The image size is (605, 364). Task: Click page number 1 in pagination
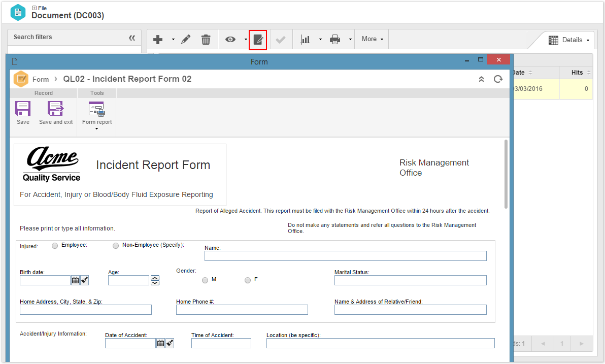click(x=562, y=344)
